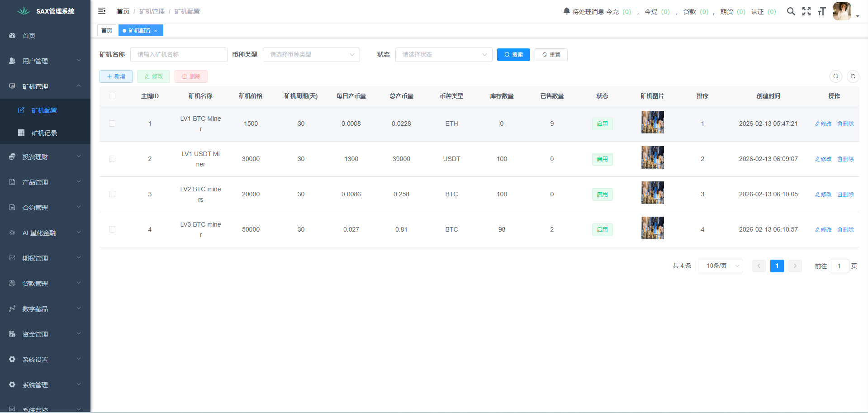This screenshot has height=413, width=868.
Task: Open the 币种类型 dropdown
Action: 311,54
